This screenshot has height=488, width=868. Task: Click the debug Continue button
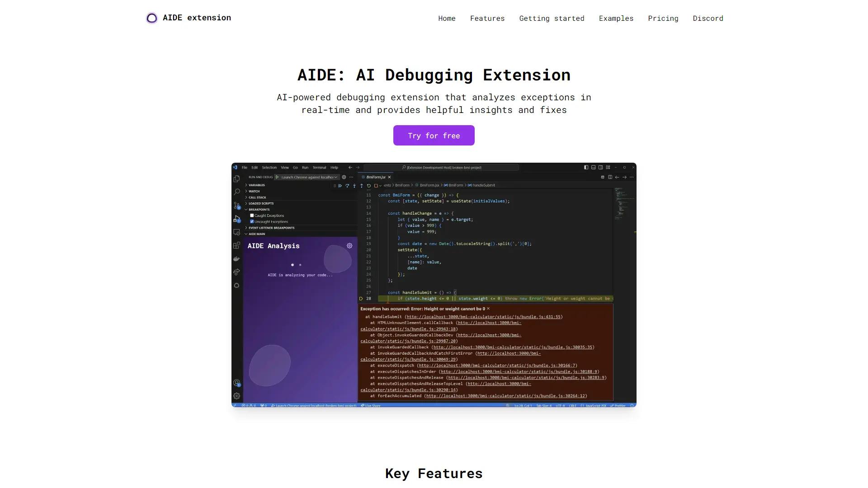pyautogui.click(x=340, y=186)
